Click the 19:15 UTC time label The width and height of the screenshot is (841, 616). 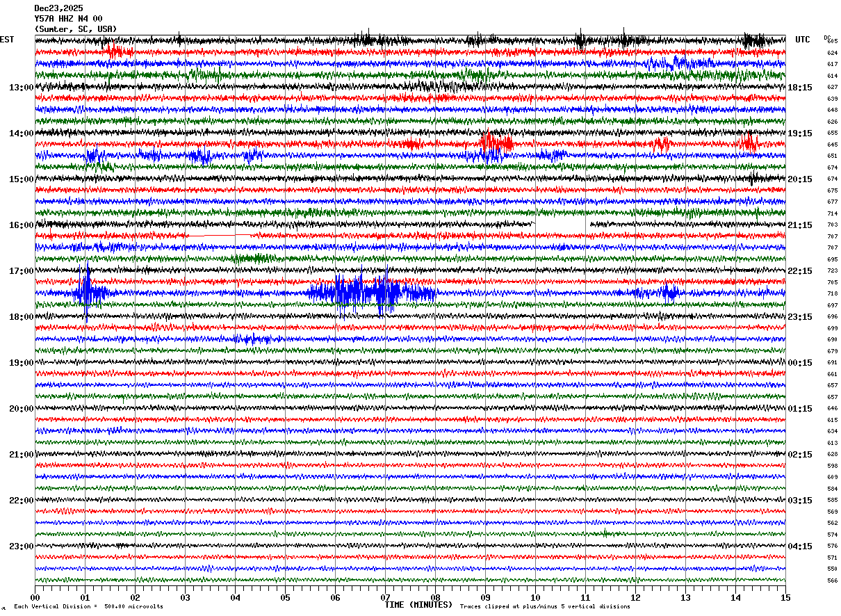800,133
